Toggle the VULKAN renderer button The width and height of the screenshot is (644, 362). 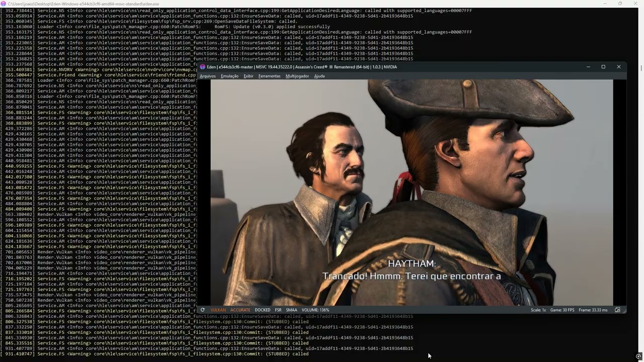(218, 310)
